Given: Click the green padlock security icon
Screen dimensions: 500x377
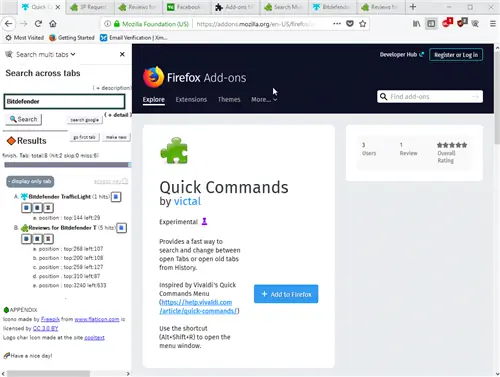Looking at the screenshot, I should 116,24.
